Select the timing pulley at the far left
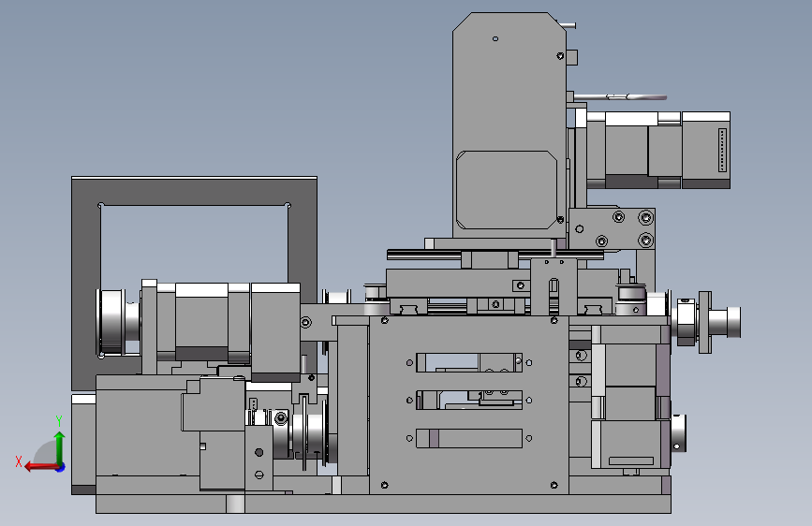812x526 pixels. (111, 323)
